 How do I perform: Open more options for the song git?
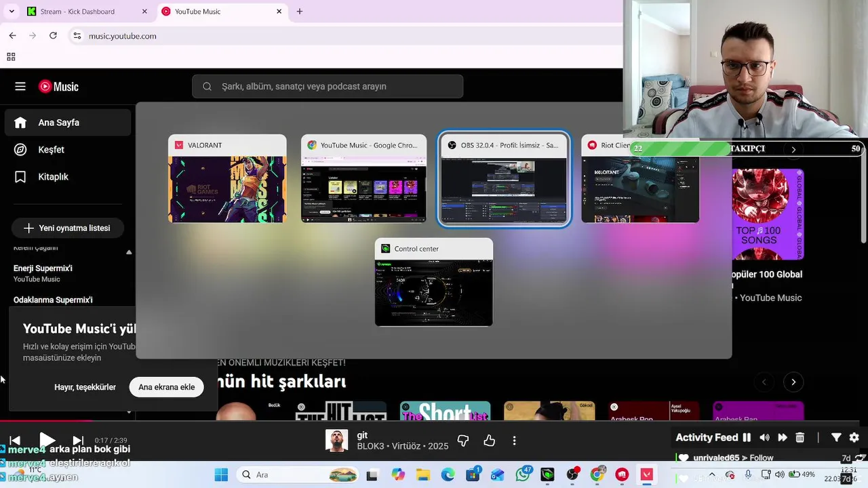point(514,441)
